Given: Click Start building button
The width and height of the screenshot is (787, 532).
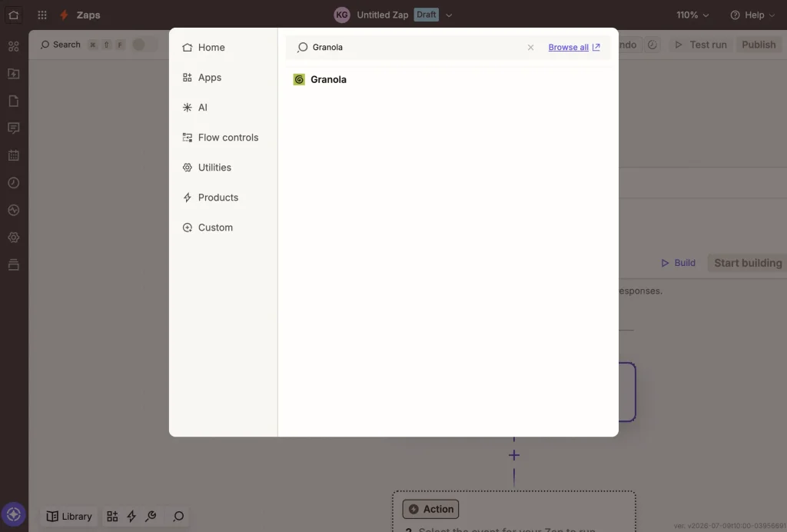Looking at the screenshot, I should click(x=747, y=263).
